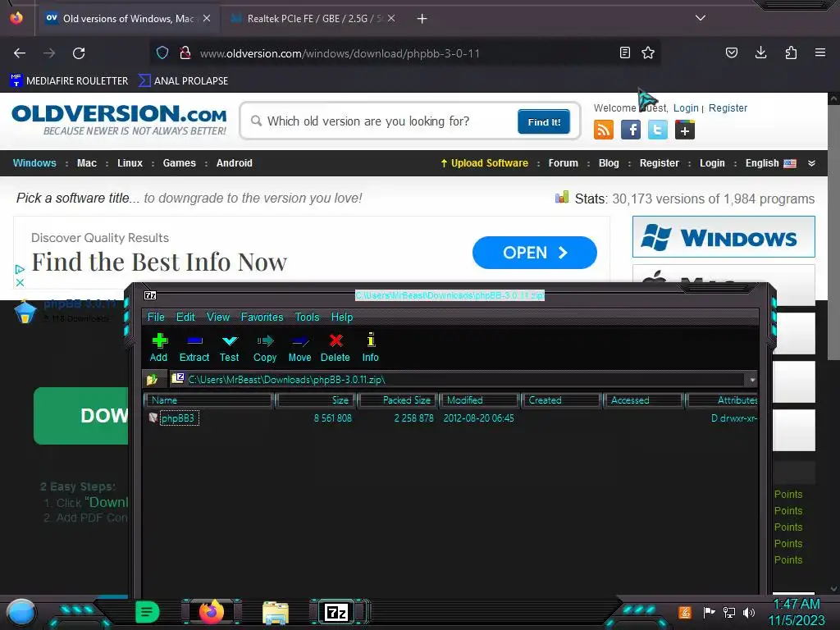
Task: Expand the 7-Zip address path dropdown
Action: 752,379
